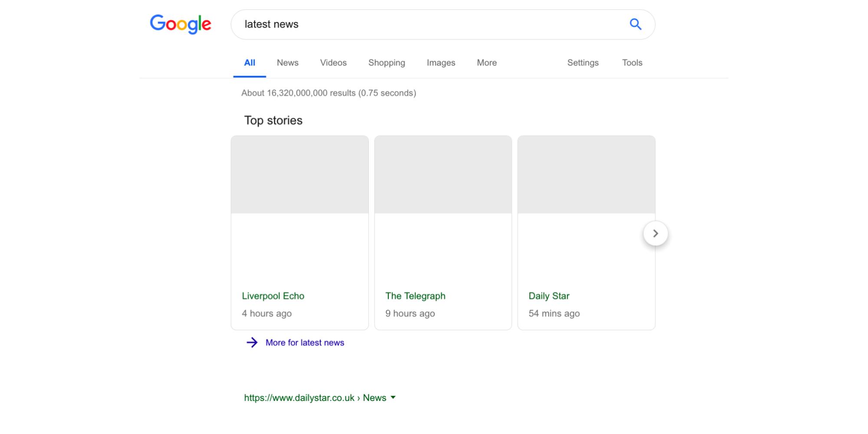Open the More search category menu
The width and height of the screenshot is (868, 434).
(x=487, y=62)
